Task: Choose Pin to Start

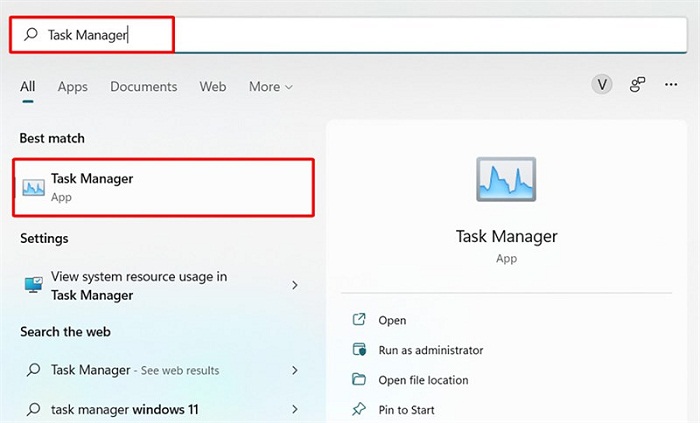Action: 406,410
